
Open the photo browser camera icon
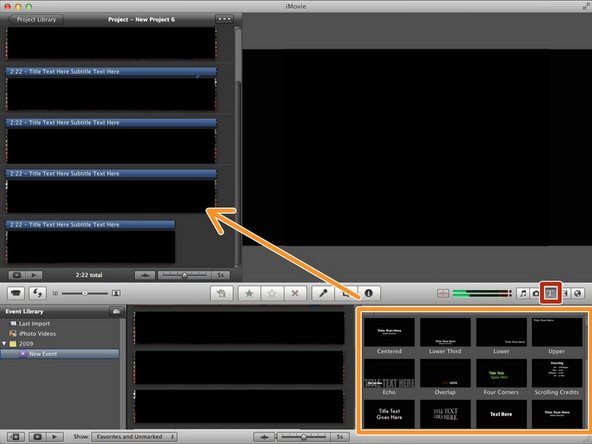pyautogui.click(x=536, y=293)
